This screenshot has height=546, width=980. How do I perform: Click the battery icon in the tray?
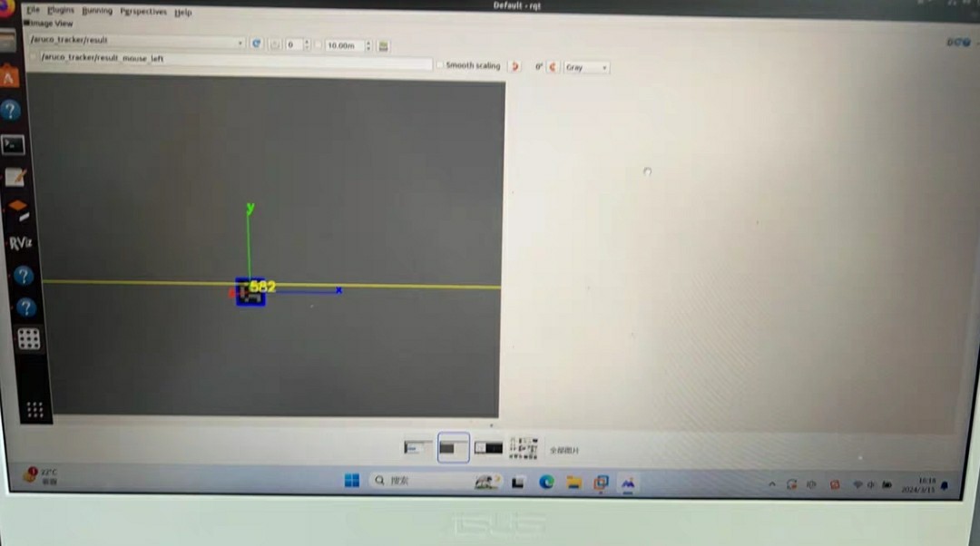pyautogui.click(x=887, y=484)
